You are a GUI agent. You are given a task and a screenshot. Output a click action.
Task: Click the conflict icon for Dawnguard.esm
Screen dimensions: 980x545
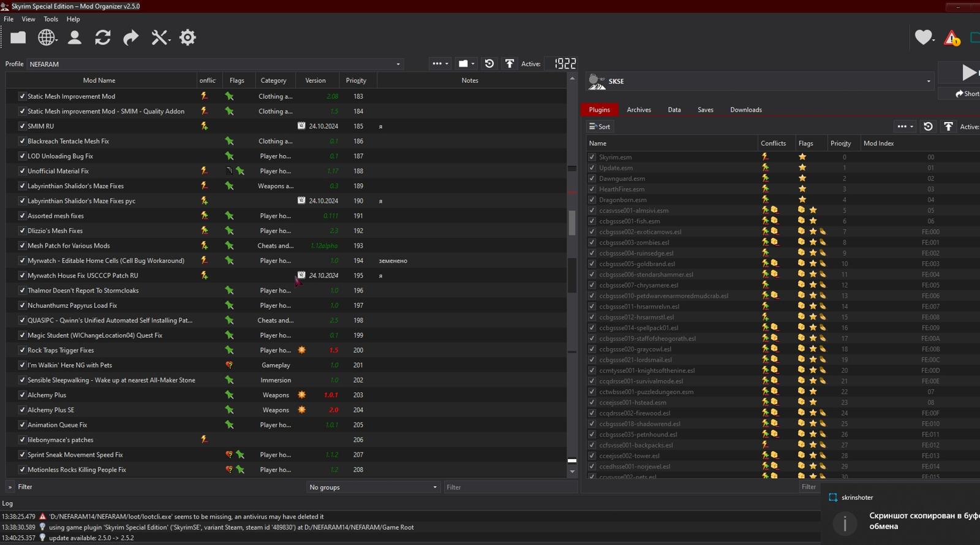765,178
